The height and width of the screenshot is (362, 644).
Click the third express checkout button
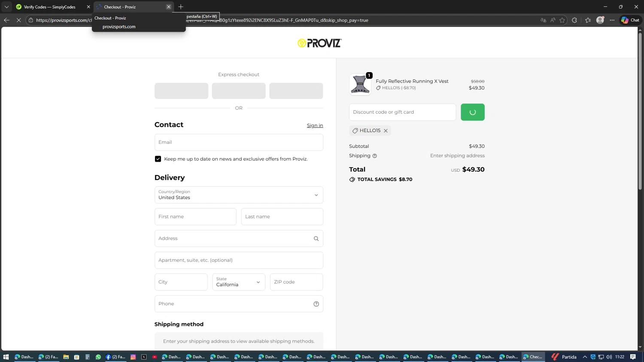pyautogui.click(x=296, y=91)
